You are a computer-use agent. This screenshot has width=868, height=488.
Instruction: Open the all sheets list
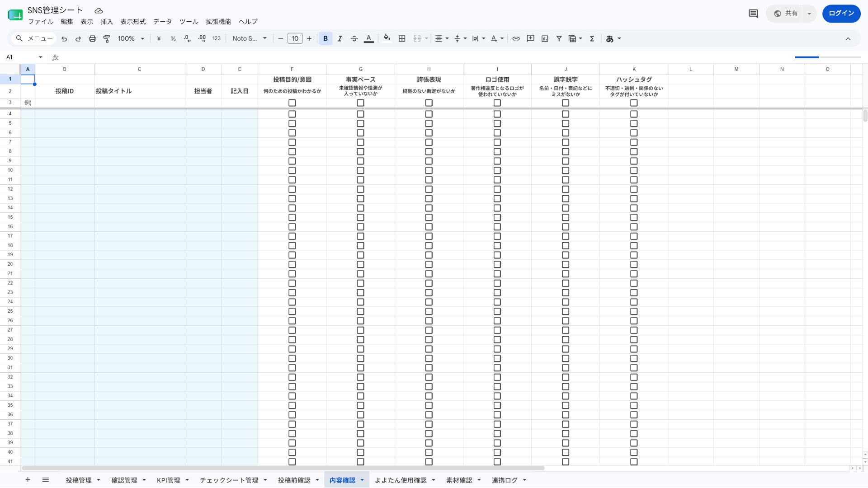click(46, 480)
